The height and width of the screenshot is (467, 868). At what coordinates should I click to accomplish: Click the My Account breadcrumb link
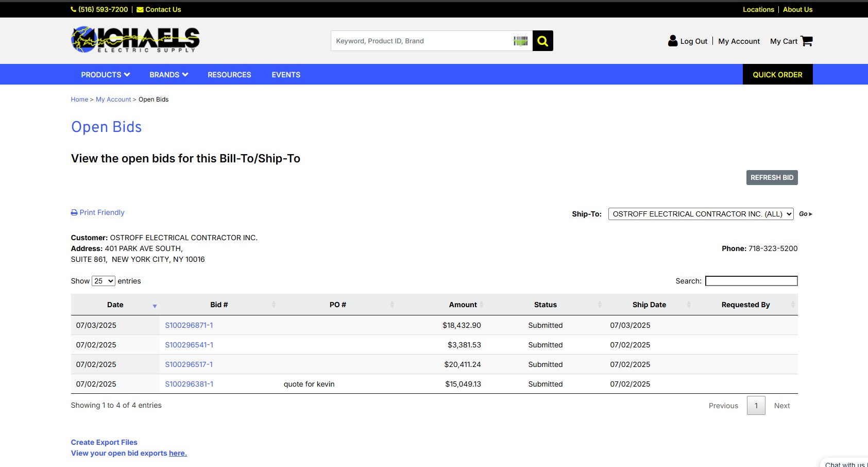pos(113,99)
